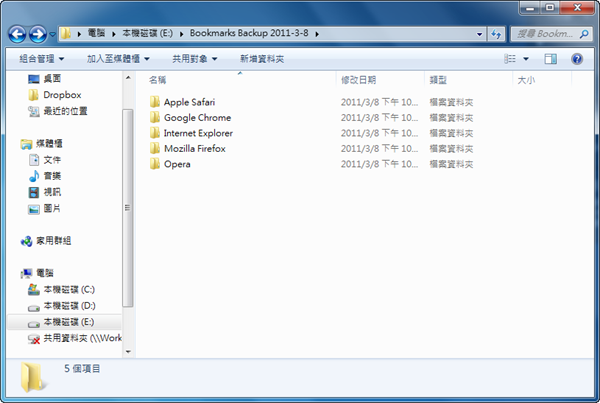Sort by the 修改日期 column header

tap(358, 80)
